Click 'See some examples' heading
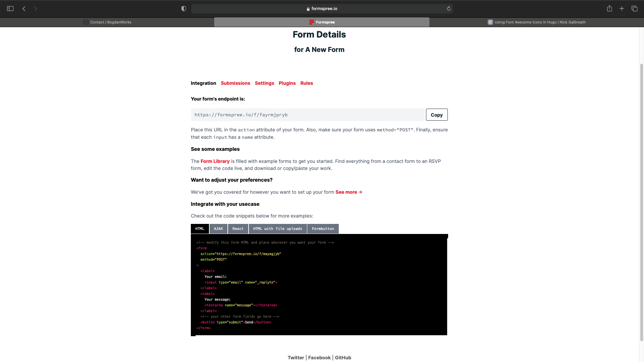The width and height of the screenshot is (644, 362). [215, 149]
